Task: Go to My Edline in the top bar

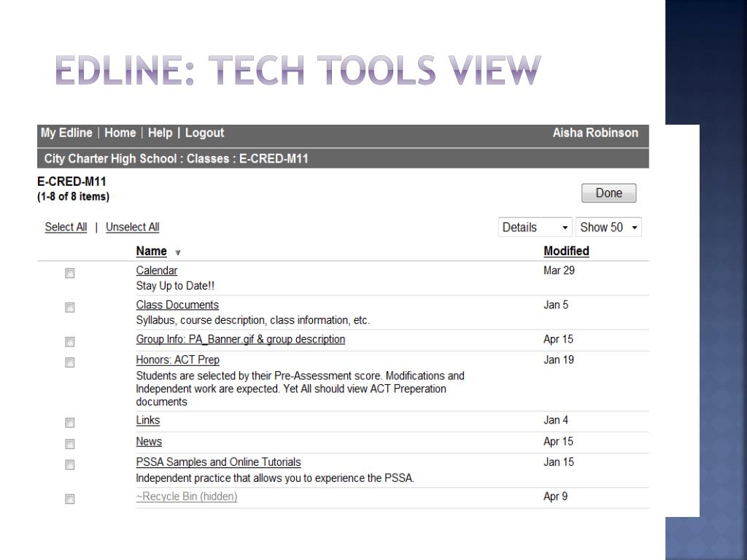Action: tap(66, 133)
